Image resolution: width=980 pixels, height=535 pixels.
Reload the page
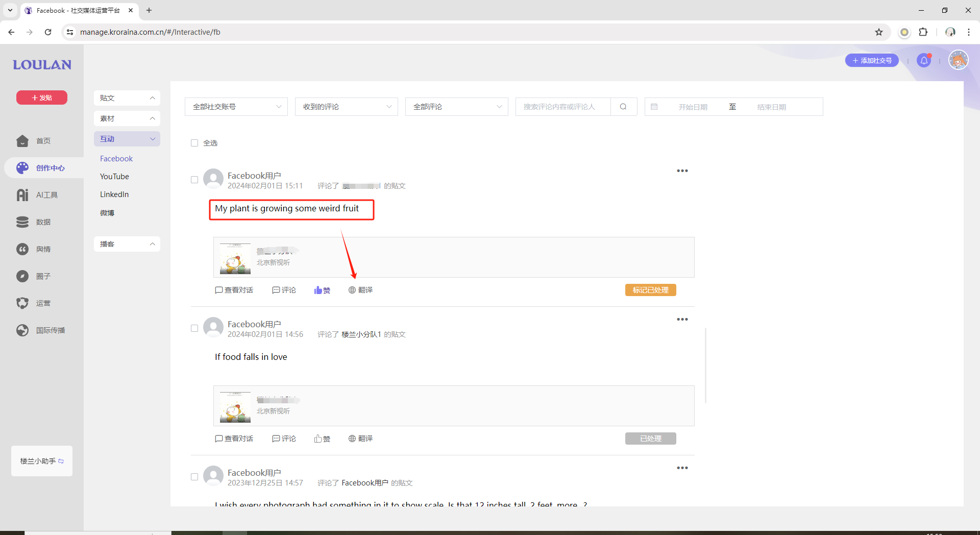pos(48,32)
